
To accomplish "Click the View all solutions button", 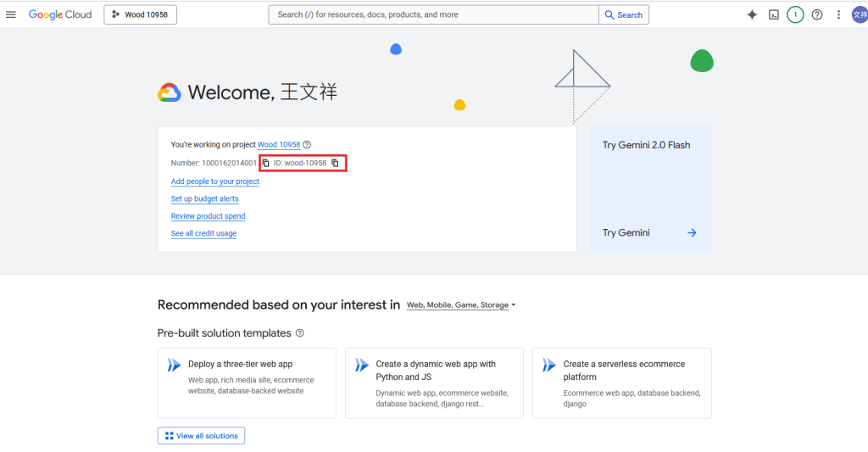I will [201, 435].
